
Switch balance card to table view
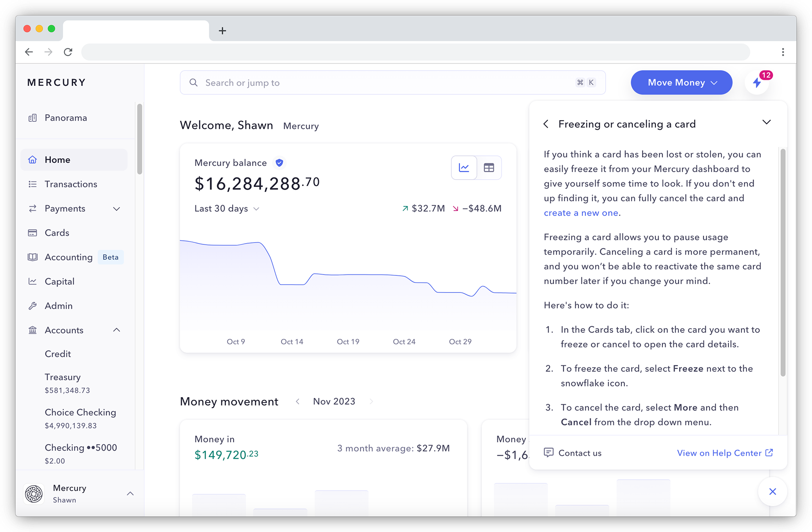coord(489,168)
